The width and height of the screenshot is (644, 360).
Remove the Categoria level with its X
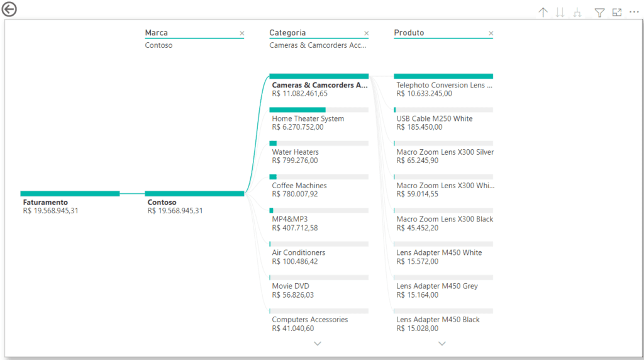(367, 33)
